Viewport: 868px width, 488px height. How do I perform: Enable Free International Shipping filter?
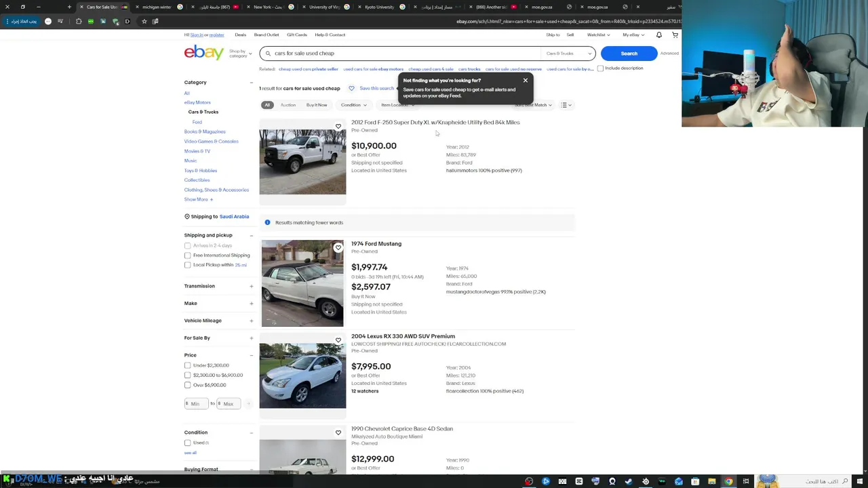click(x=187, y=256)
